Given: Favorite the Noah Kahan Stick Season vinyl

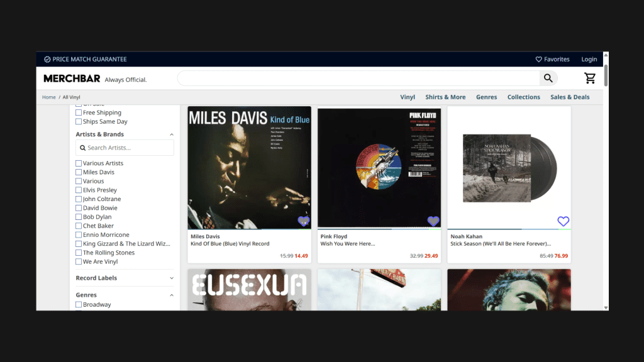Looking at the screenshot, I should 563,221.
